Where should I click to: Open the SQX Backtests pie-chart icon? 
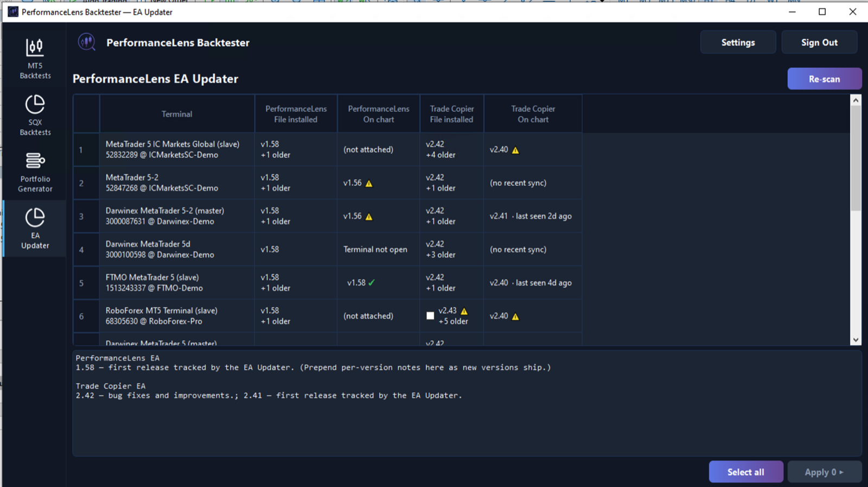click(35, 104)
